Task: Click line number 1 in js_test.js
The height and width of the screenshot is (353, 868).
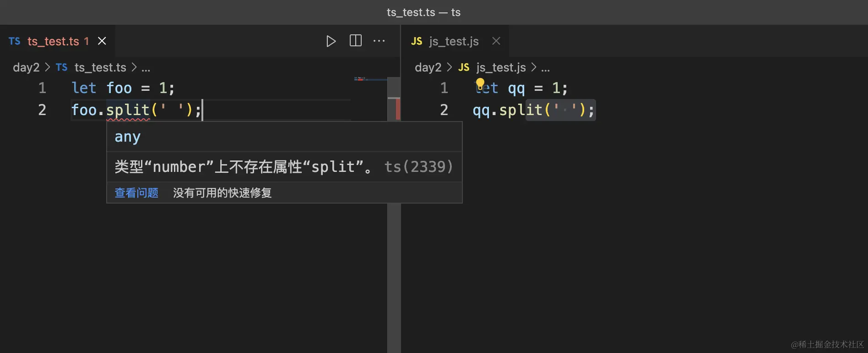Action: [x=444, y=88]
